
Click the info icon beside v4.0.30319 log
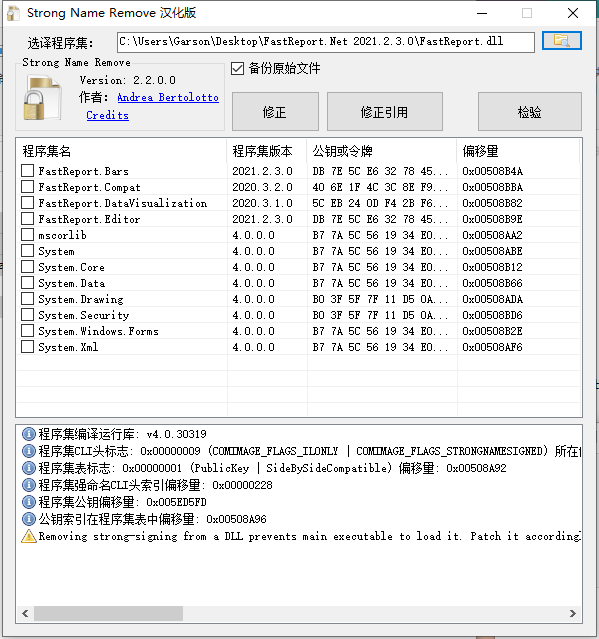[x=29, y=434]
